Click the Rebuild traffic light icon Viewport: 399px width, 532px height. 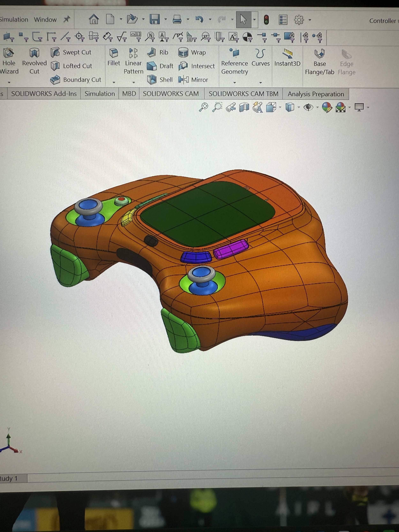[x=266, y=20]
